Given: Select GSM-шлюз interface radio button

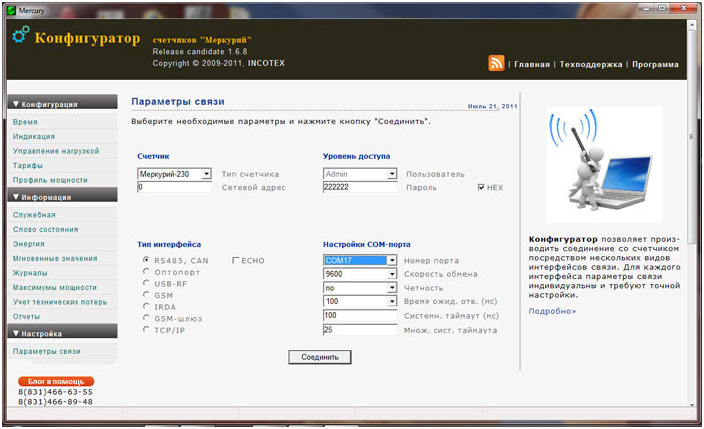Looking at the screenshot, I should [x=146, y=318].
